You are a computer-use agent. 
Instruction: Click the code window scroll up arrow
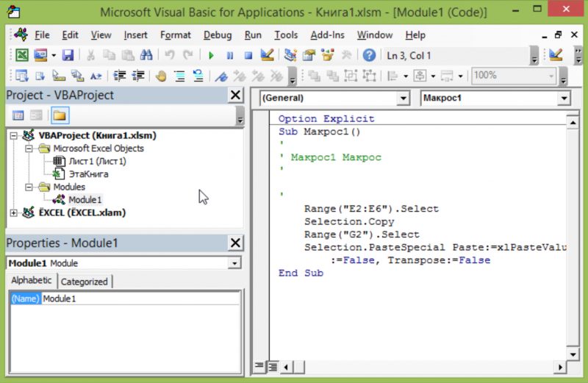[x=573, y=123]
